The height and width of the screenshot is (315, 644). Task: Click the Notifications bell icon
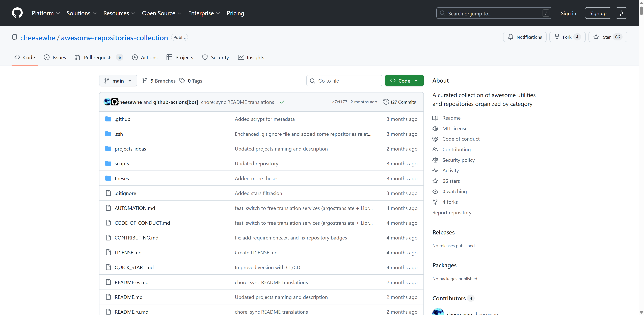[511, 37]
